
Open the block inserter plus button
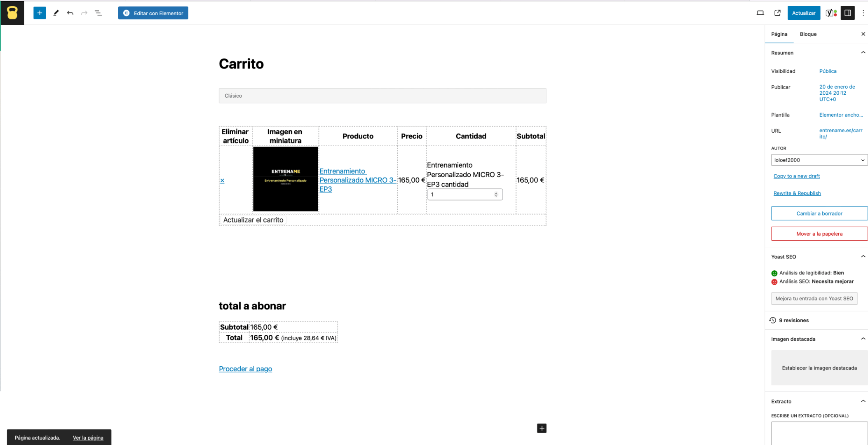tap(40, 13)
